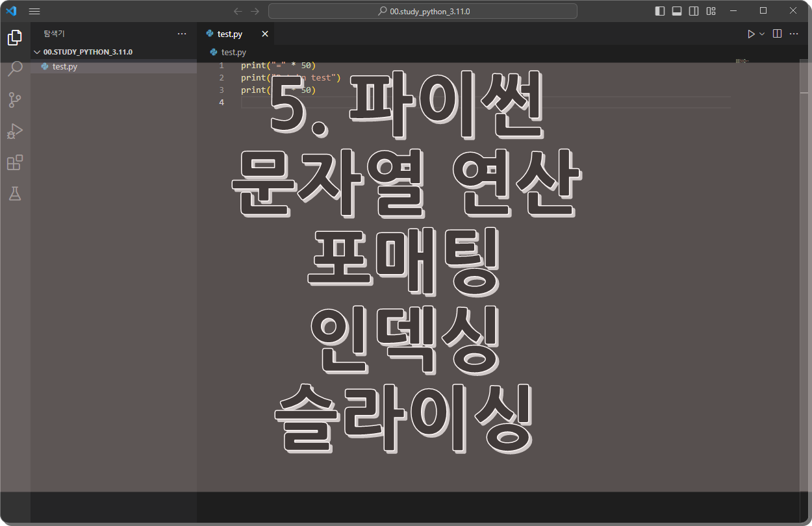Image resolution: width=812 pixels, height=526 pixels.
Task: Toggle the secondary side bar layout button
Action: [x=694, y=11]
